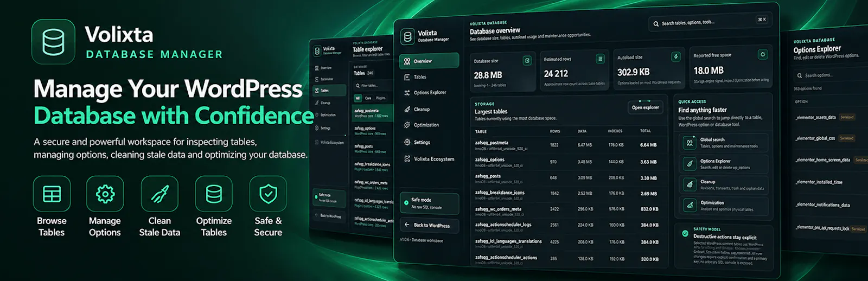Click the search magnifier icon in Overview window
The height and width of the screenshot is (281, 868).
click(x=656, y=24)
